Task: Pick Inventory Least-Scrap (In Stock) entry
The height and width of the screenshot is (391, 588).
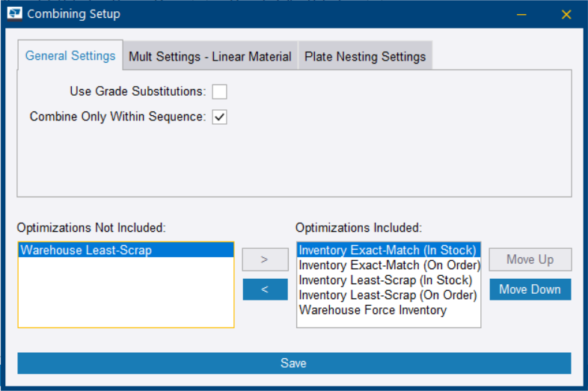Action: [385, 280]
